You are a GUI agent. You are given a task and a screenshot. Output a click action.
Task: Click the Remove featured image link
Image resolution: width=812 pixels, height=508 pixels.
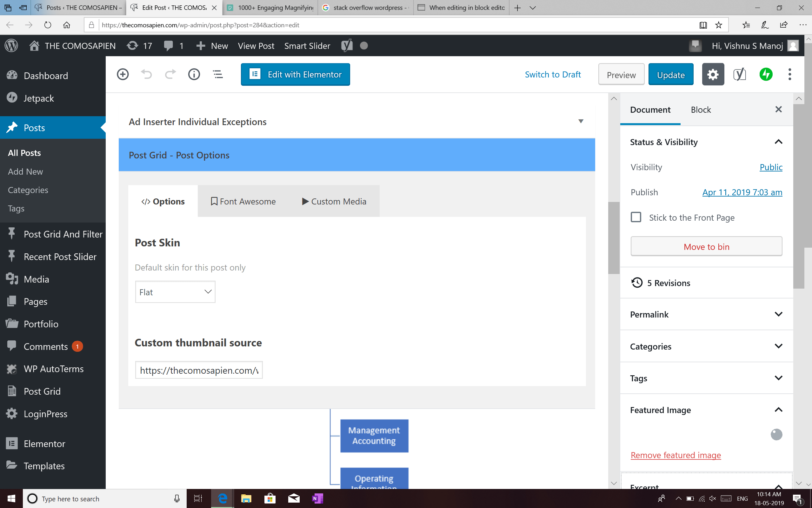click(675, 455)
